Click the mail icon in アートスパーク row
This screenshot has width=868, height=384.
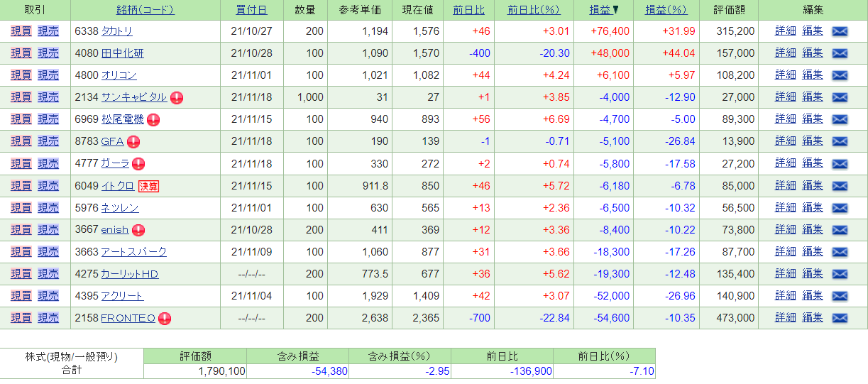pyautogui.click(x=840, y=252)
